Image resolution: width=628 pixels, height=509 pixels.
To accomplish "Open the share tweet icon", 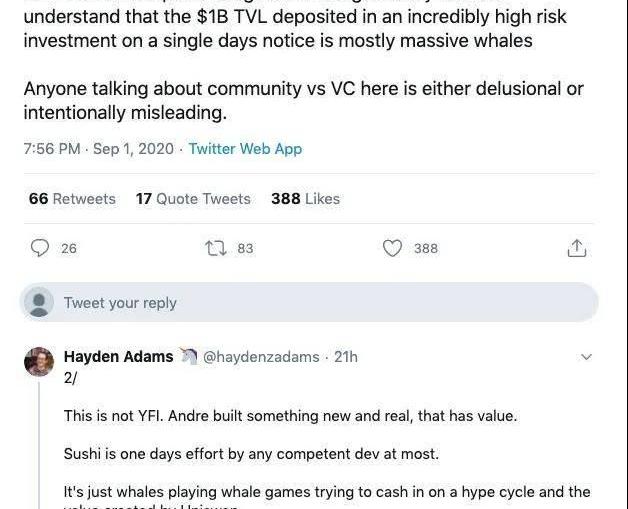I will pyautogui.click(x=576, y=248).
